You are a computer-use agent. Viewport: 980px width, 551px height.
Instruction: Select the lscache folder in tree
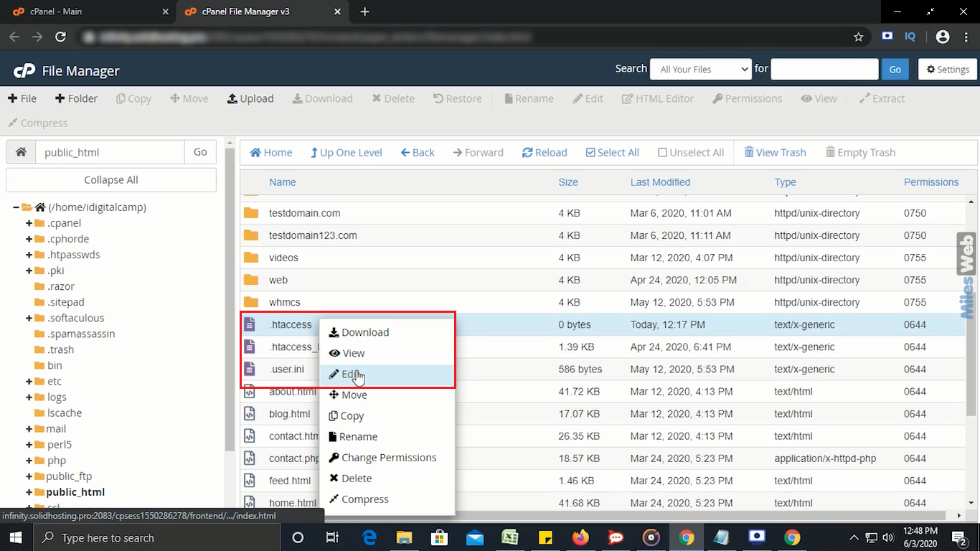pos(65,413)
